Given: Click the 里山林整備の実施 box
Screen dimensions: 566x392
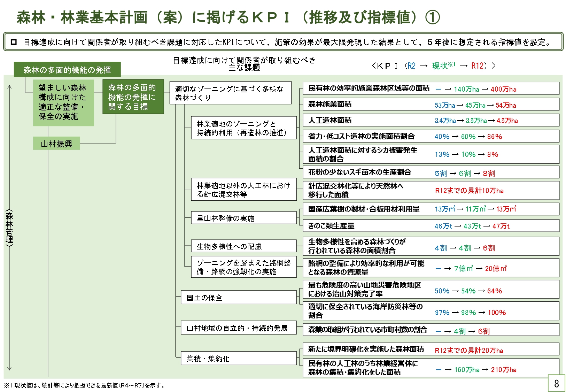Looking at the screenshot, I should [x=243, y=218].
